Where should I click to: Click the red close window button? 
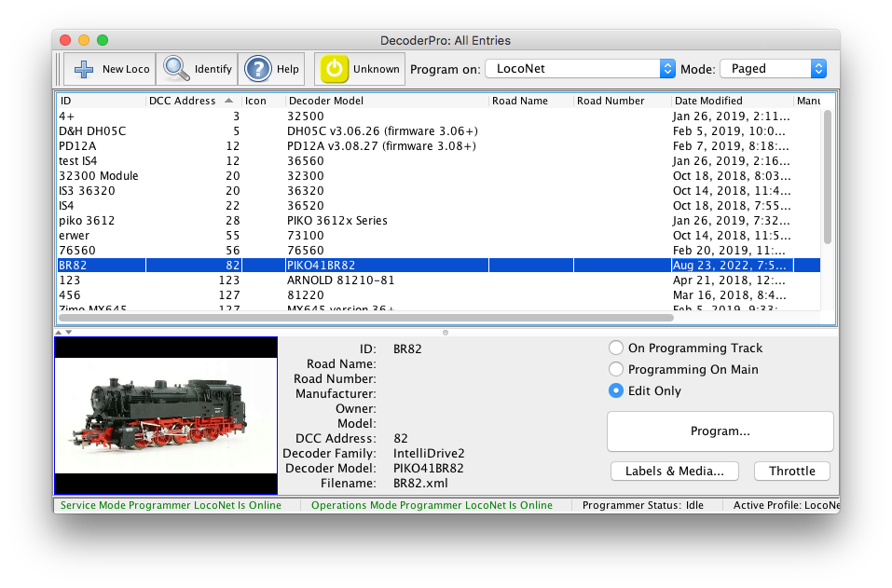pyautogui.click(x=65, y=40)
